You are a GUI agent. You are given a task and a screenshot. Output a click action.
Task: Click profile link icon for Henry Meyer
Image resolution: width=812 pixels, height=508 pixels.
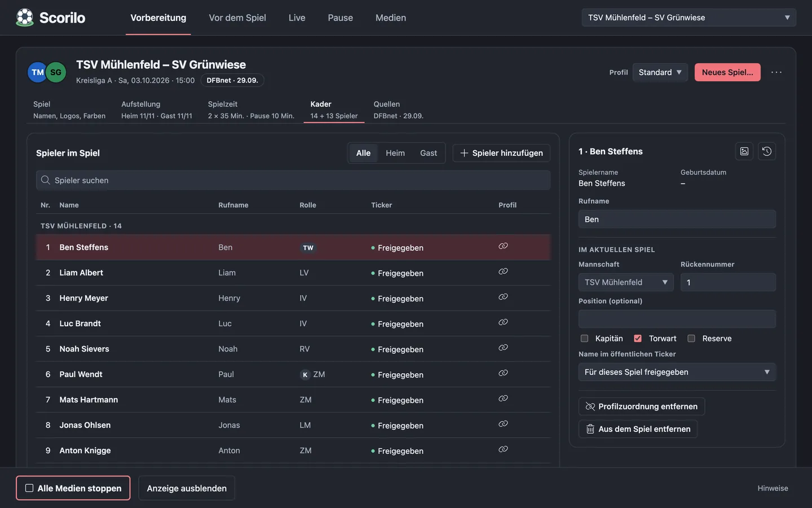(503, 297)
